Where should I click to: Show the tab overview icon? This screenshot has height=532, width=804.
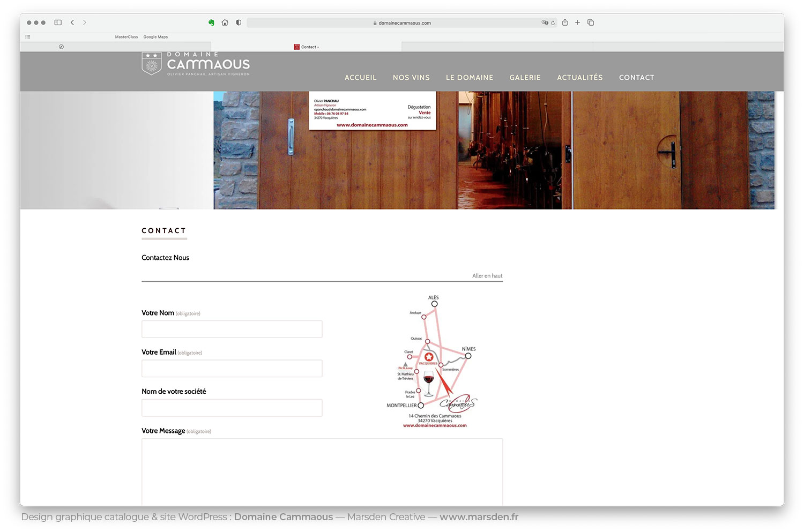(x=591, y=23)
